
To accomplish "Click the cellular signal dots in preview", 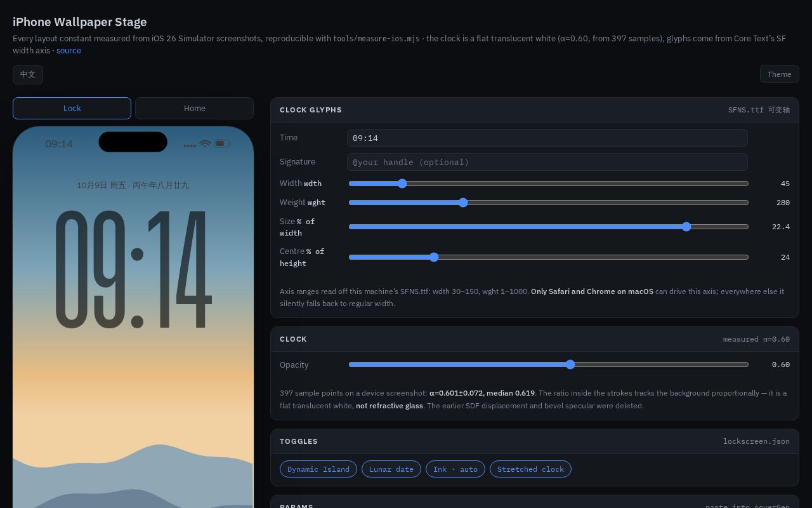I will 190,146.
